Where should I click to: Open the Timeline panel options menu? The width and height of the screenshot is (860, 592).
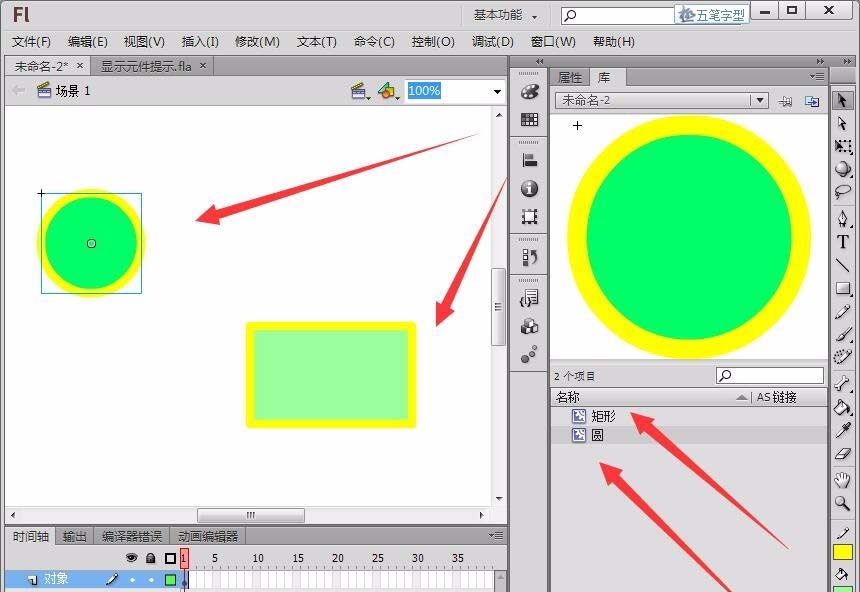(x=496, y=535)
